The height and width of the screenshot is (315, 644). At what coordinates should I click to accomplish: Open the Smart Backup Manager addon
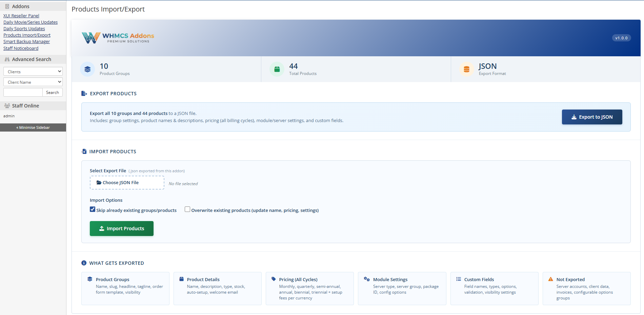tap(26, 41)
